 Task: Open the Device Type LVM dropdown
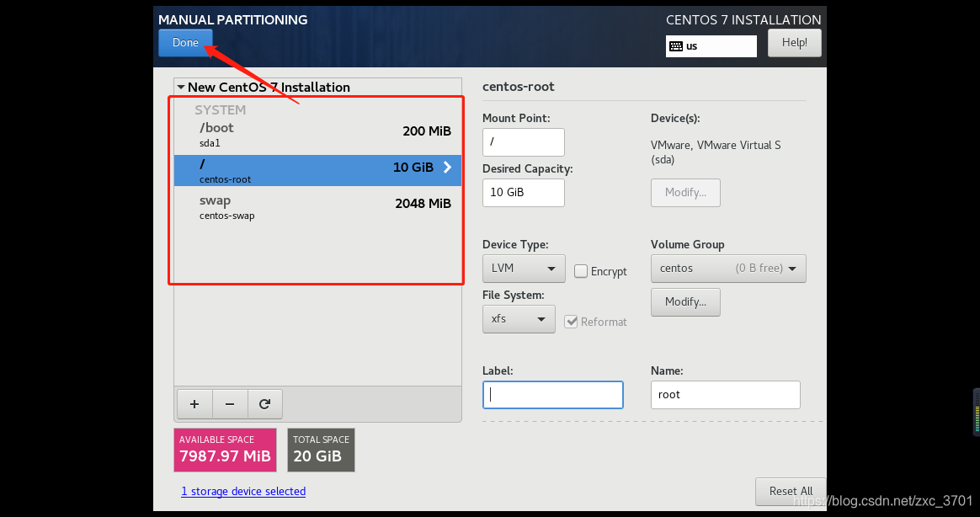point(524,269)
